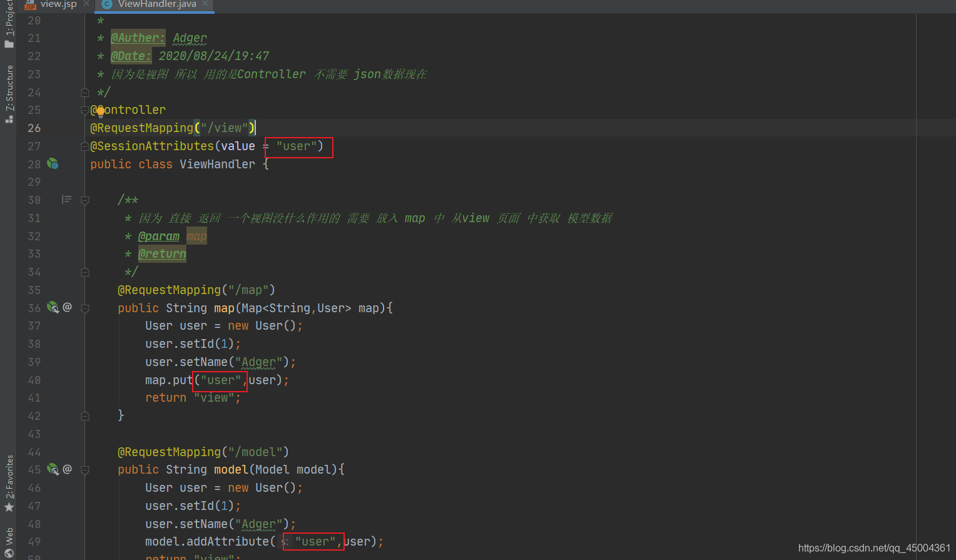Click the map method name on line 36

point(224,308)
